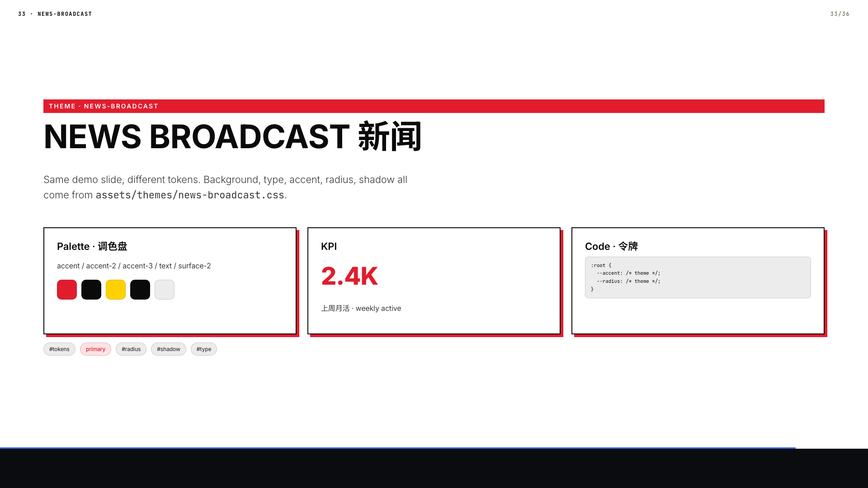Click the 33/36 slide counter

[840, 14]
